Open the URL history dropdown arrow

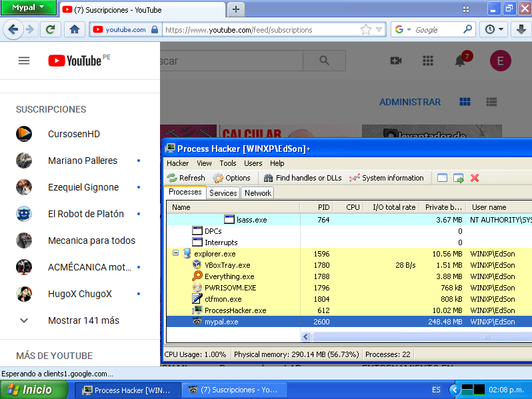[x=379, y=29]
